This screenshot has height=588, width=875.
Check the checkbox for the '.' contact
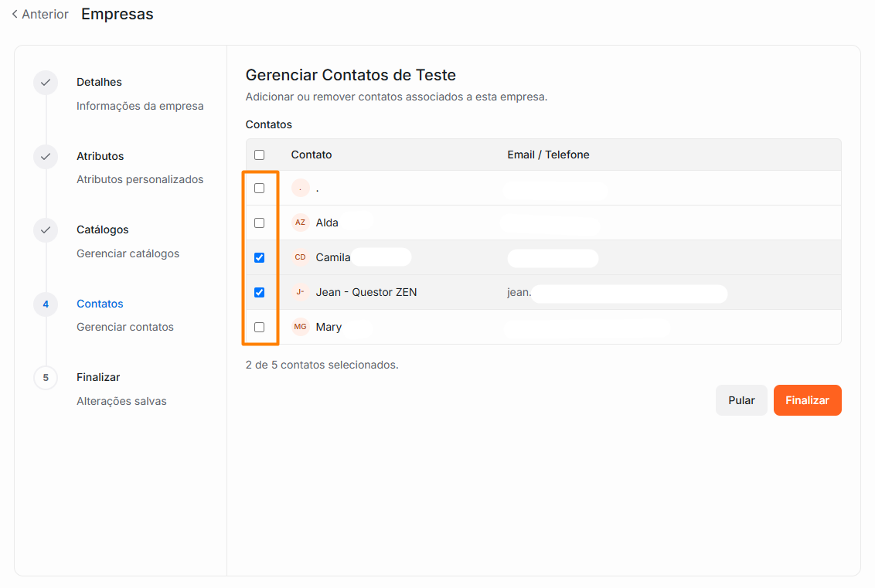(260, 188)
